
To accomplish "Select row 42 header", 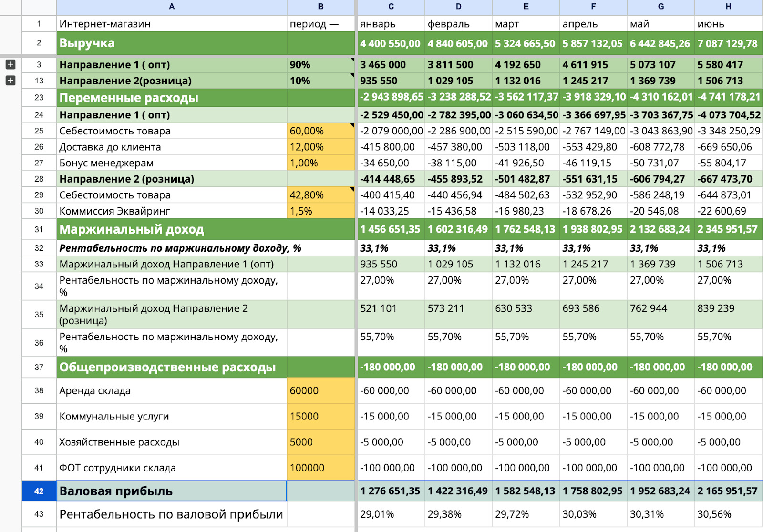I will [39, 491].
